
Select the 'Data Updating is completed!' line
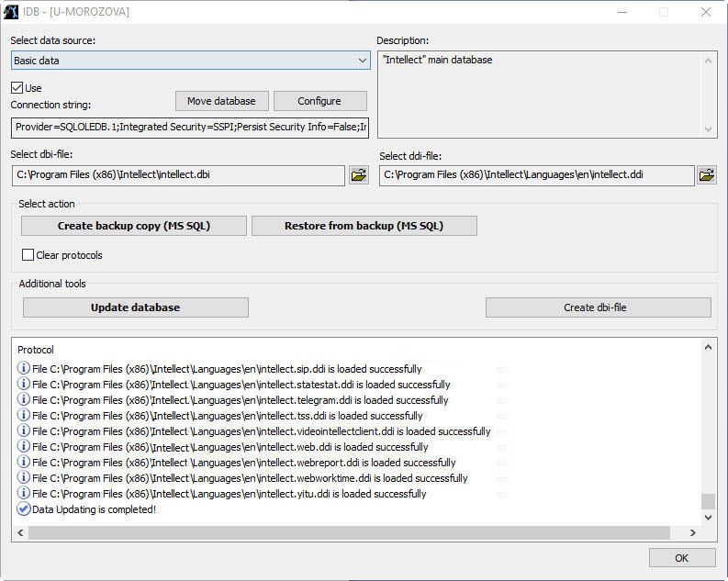click(x=94, y=509)
